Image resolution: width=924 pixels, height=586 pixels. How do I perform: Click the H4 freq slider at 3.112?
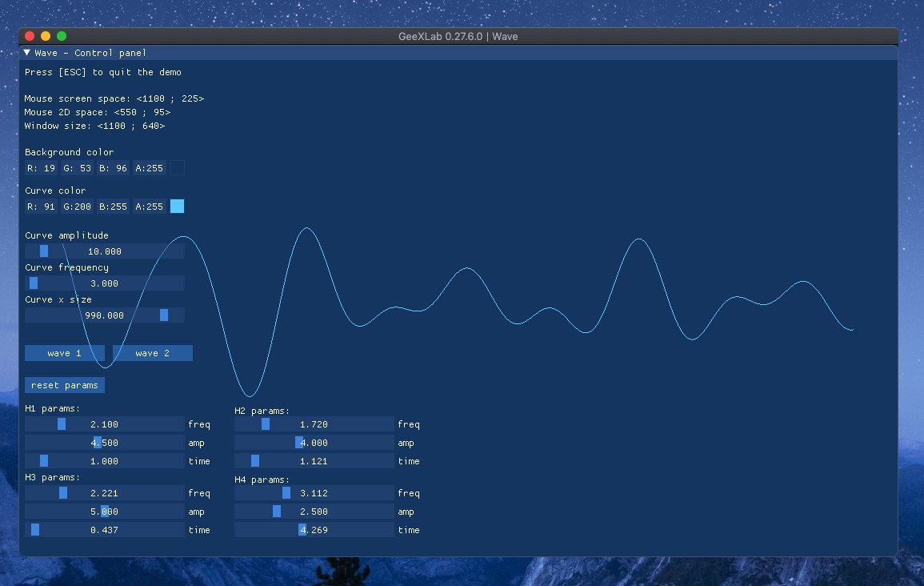tap(314, 493)
